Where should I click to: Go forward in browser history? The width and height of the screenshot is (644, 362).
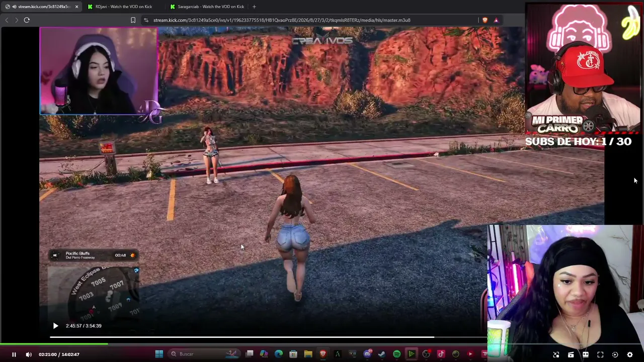coord(17,20)
